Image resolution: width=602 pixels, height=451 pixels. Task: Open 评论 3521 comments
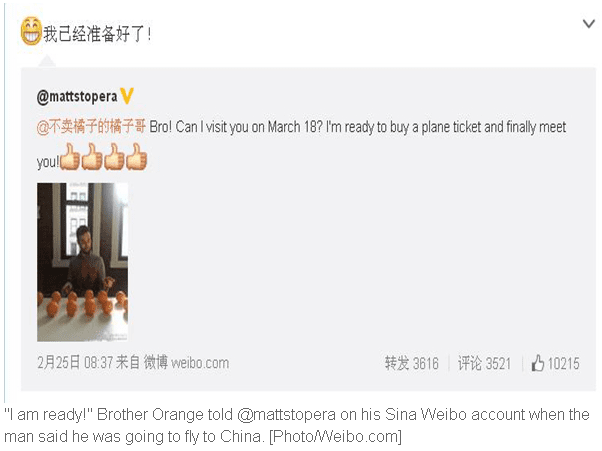click(x=484, y=363)
